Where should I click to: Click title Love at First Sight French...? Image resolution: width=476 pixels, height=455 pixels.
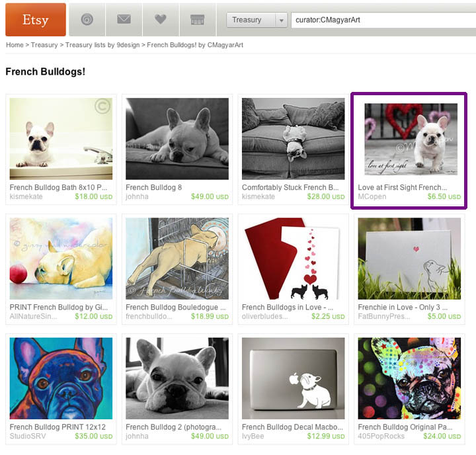(x=402, y=187)
